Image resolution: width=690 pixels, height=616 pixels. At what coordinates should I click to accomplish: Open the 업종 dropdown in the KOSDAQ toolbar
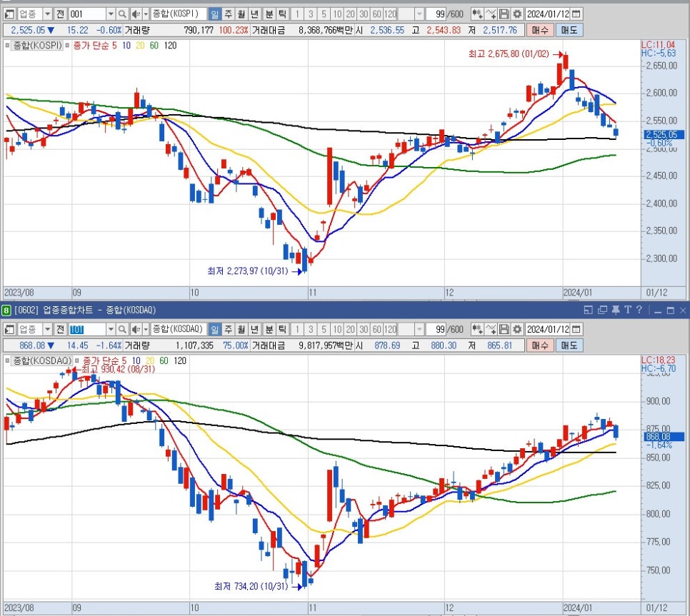click(x=47, y=329)
